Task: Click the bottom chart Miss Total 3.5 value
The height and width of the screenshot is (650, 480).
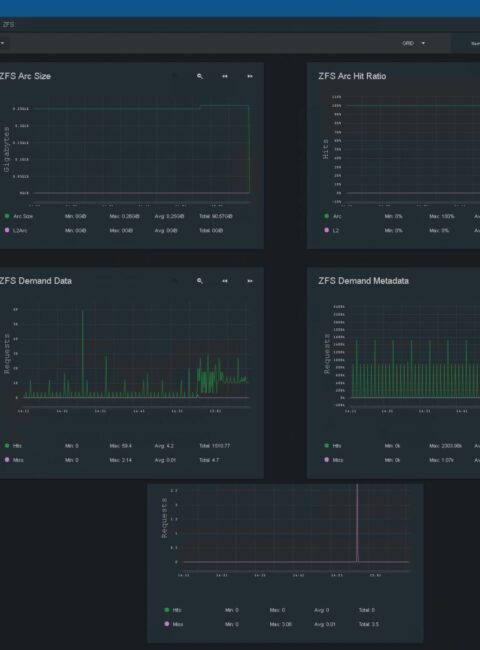Action: (x=369, y=624)
